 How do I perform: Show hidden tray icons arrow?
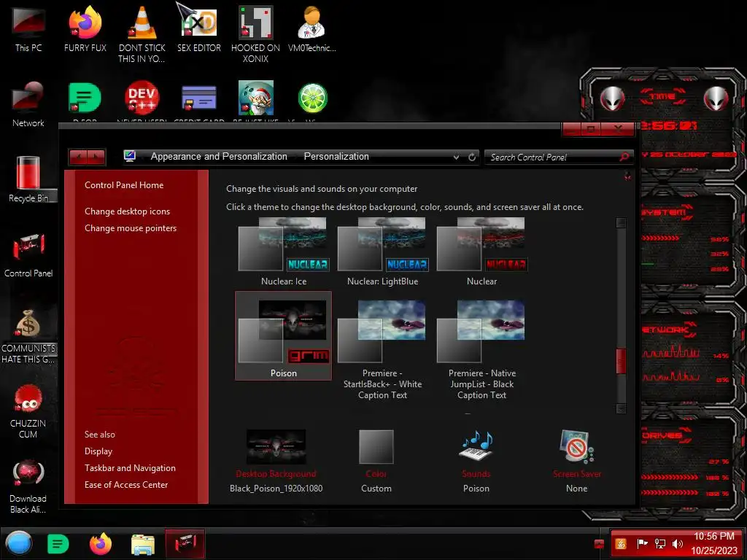click(600, 544)
